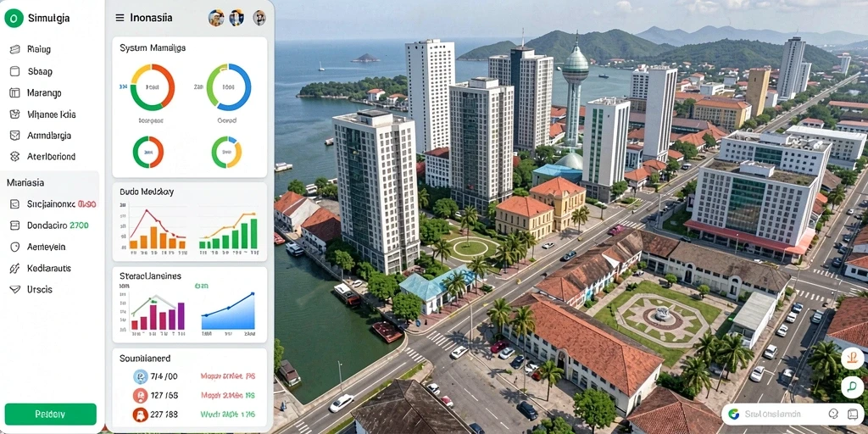Viewport: 868px width, 434px height.
Task: Open the Whanoe Kiia sidebar item
Action: (x=52, y=114)
